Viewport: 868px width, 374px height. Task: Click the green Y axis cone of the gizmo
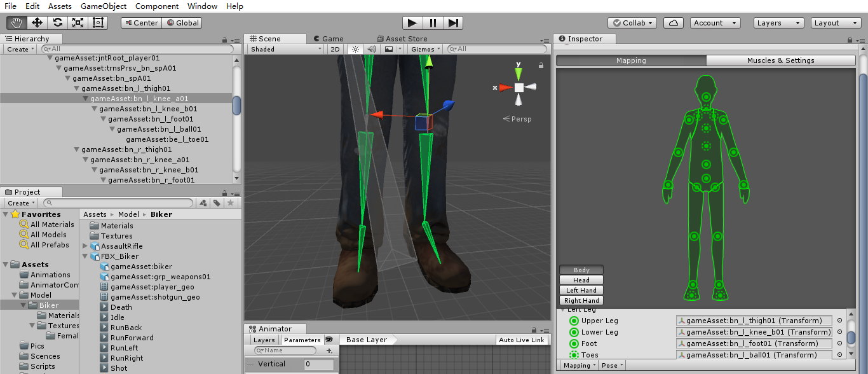point(519,73)
